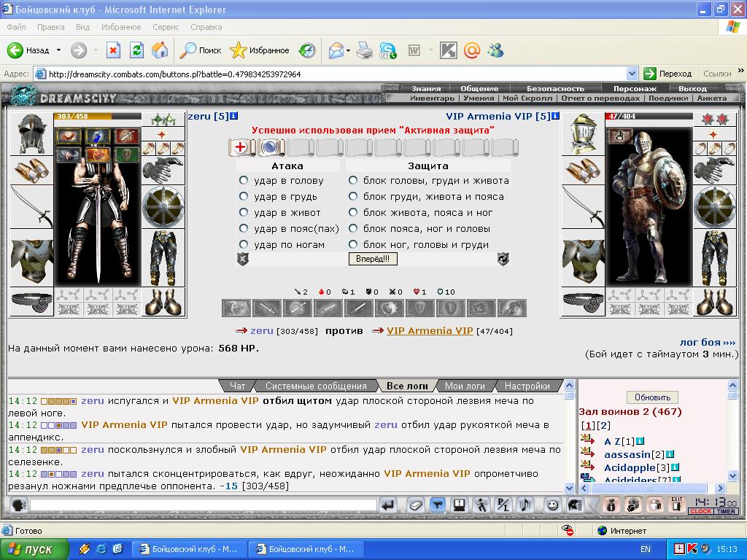Expand the Ссылки toolbar chevron

[741, 71]
